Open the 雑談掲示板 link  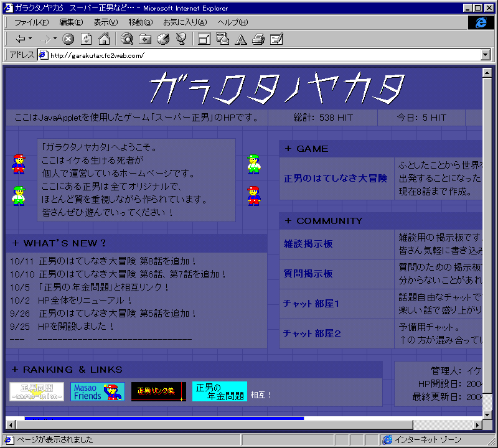click(308, 244)
